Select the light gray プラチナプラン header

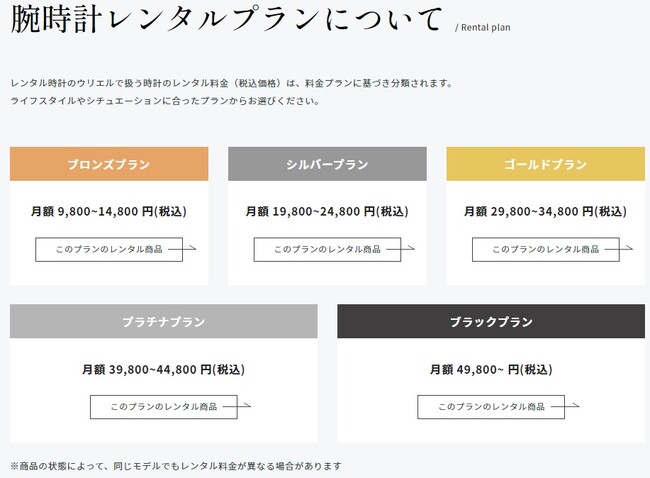163,322
